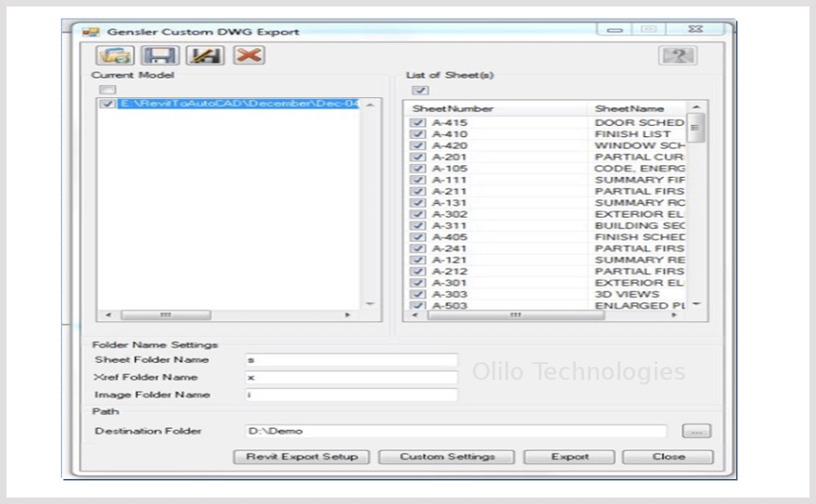Open Custom Settings
Viewport: 816px width, 504px height.
[x=447, y=457]
